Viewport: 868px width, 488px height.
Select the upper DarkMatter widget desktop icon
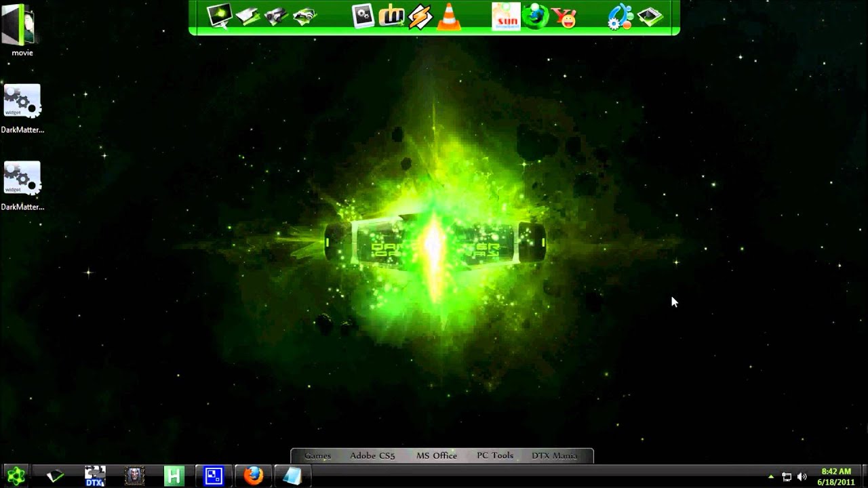22,108
